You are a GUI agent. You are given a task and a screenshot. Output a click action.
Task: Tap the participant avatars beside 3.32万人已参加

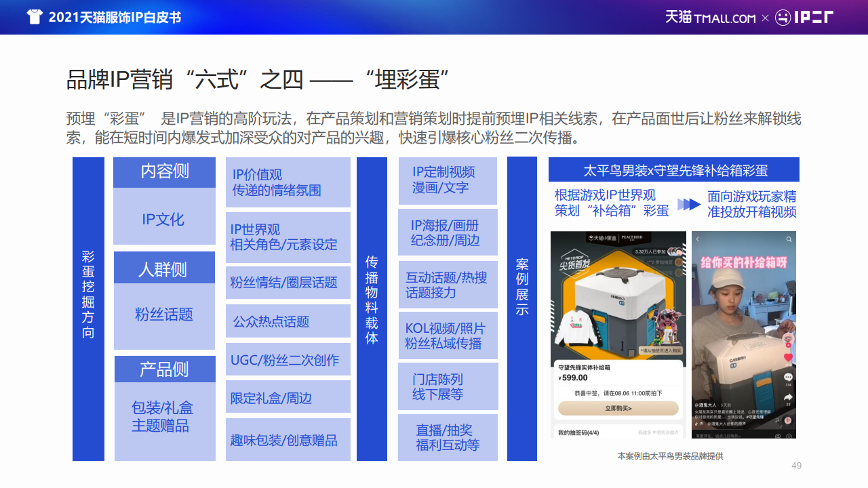click(x=675, y=251)
